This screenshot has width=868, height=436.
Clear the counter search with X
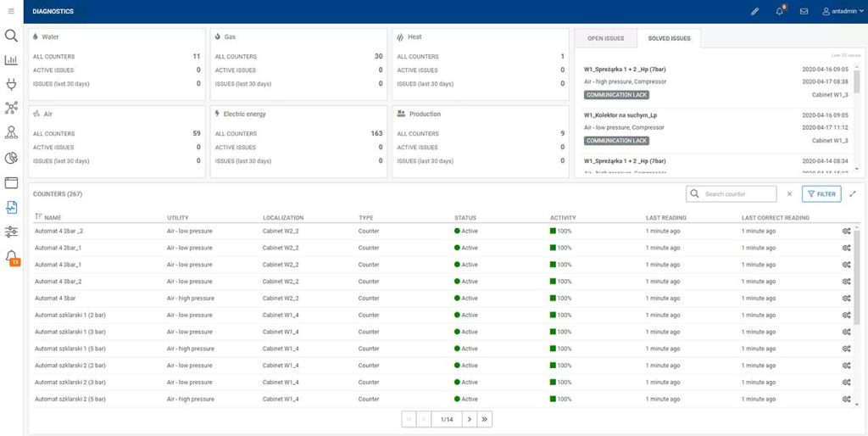(789, 194)
